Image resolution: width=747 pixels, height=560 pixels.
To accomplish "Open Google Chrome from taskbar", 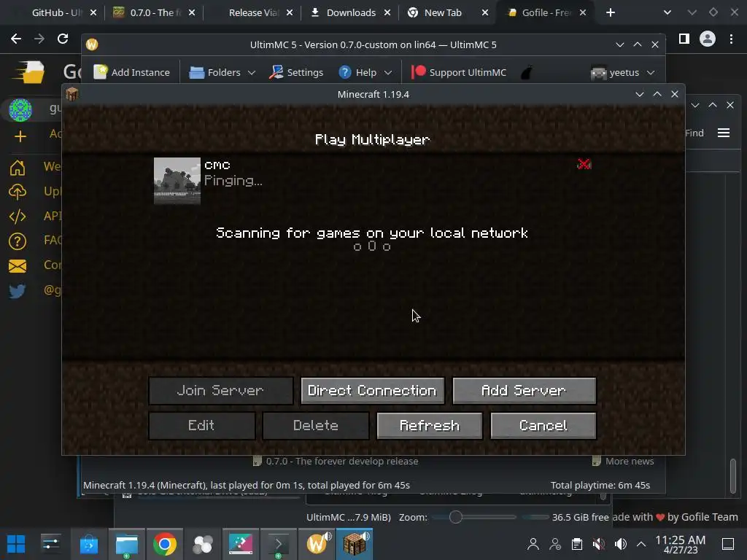I will (x=164, y=544).
